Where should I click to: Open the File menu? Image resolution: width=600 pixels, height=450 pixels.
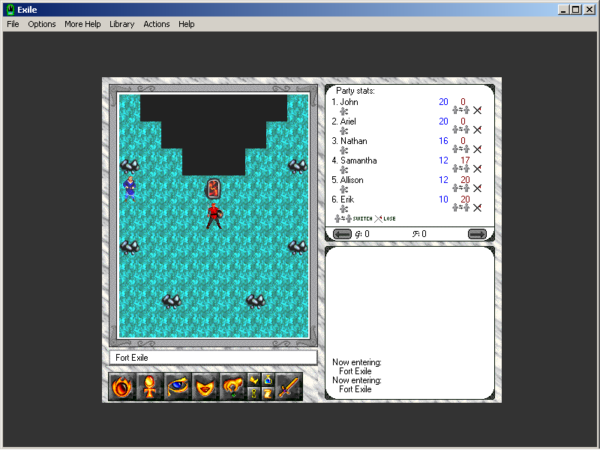coord(13,23)
